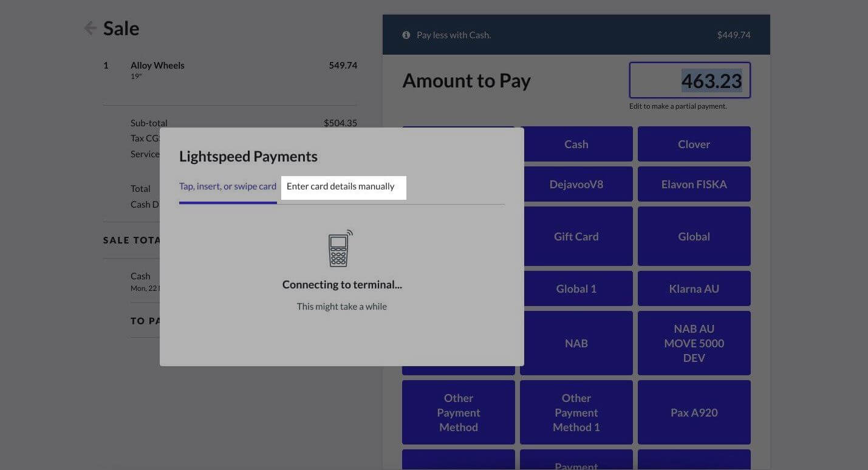Select the DejavooV8 payment method
Viewport: 868px width, 470px height.
pos(575,184)
